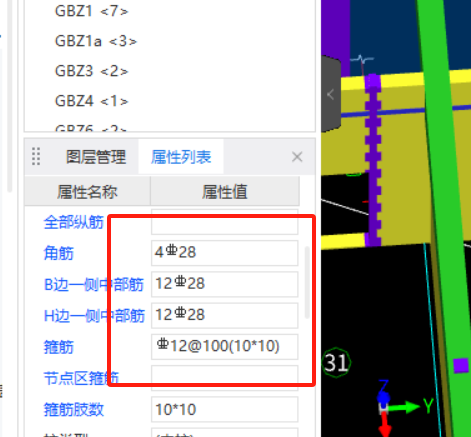Edit the B边一侧中部筋 value field
The height and width of the screenshot is (437, 471).
click(224, 284)
